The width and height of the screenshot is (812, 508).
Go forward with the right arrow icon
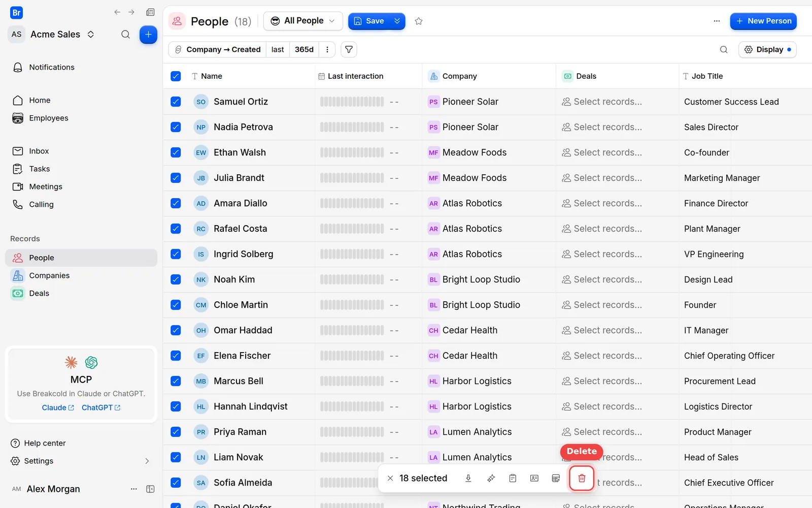131,12
